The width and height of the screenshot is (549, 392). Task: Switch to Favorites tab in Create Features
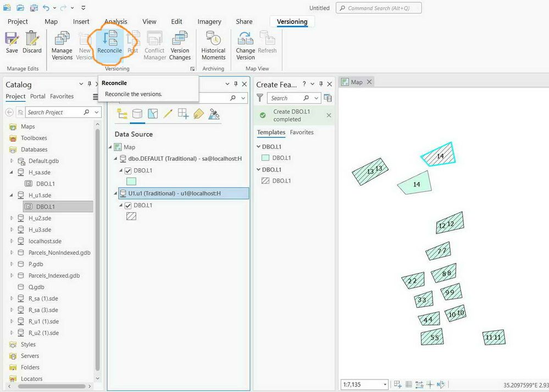pos(302,132)
